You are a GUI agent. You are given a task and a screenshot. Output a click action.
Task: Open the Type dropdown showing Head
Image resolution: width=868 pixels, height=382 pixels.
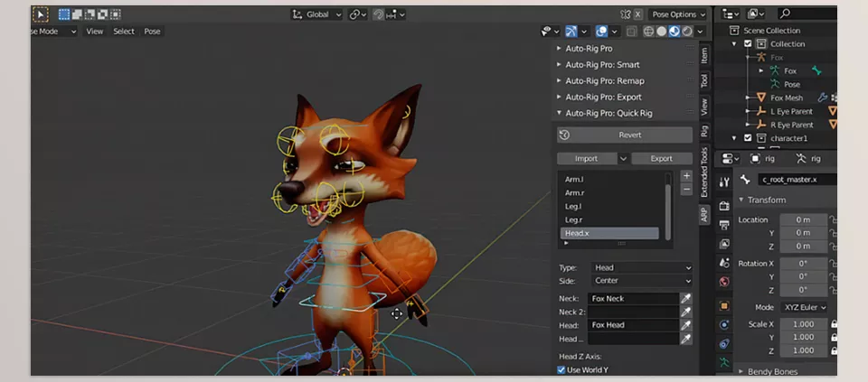[642, 267]
